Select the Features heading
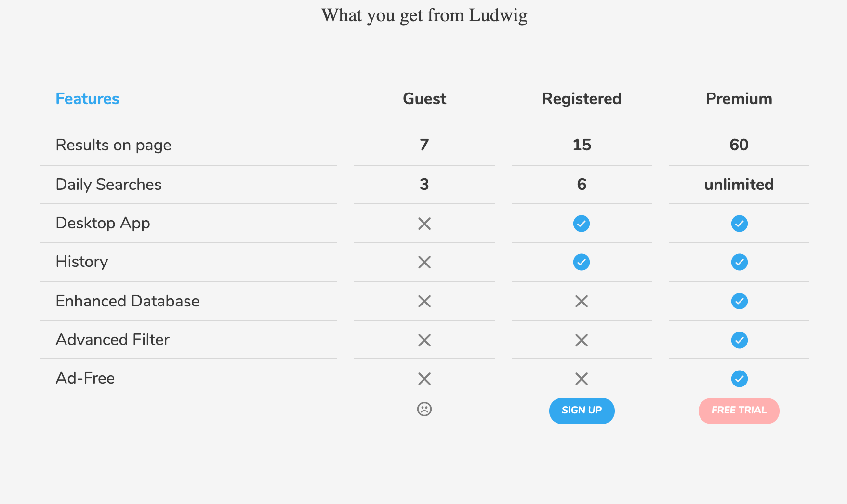Viewport: 847px width, 504px height. [x=88, y=99]
